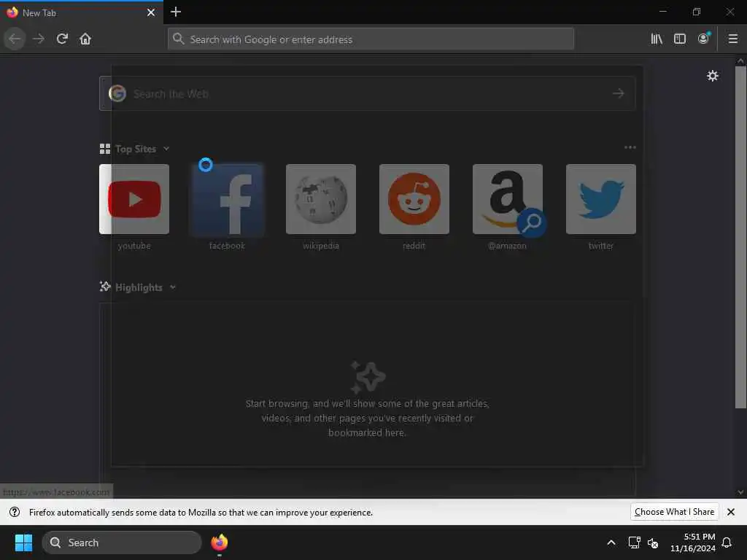This screenshot has width=747, height=560.
Task: Click the Google logo in search box
Action: click(117, 93)
